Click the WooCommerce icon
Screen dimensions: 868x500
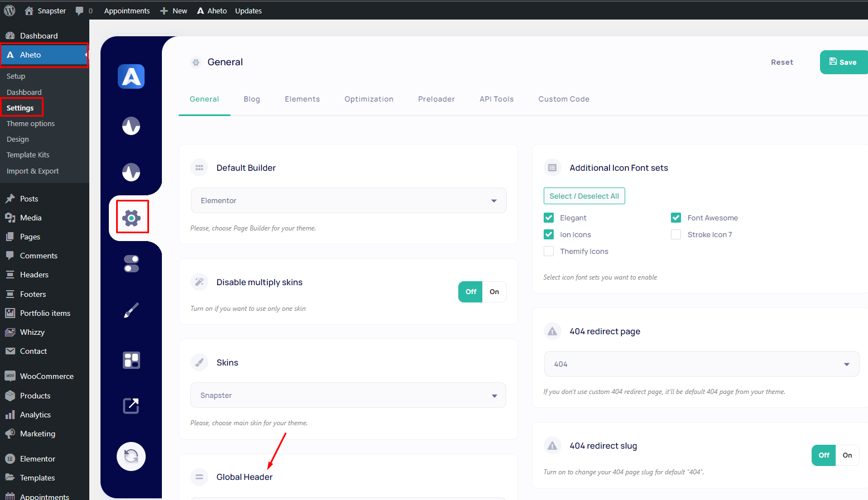(10, 376)
